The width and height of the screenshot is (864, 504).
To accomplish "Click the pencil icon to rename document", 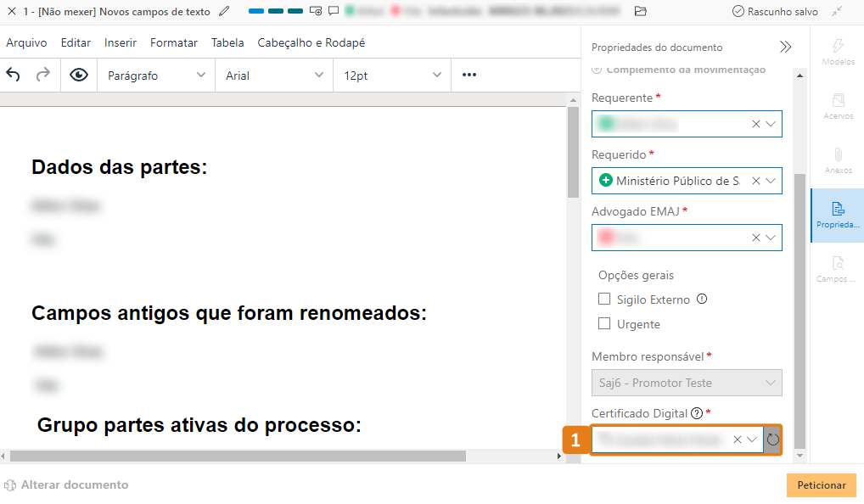I will coord(224,12).
